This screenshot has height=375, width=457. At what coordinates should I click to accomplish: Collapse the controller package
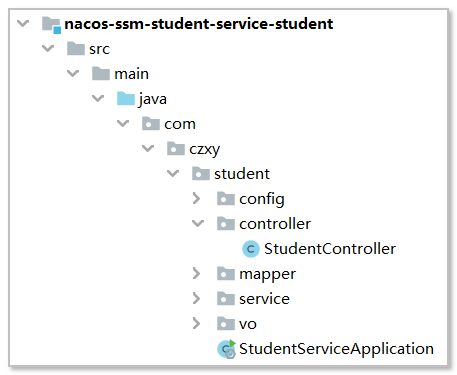tap(198, 223)
